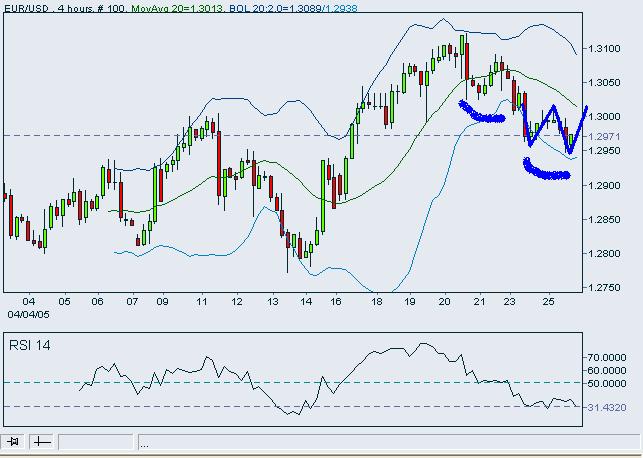This screenshot has height=458, width=643.
Task: Click the 1.3000 price axis label
Action: [604, 117]
